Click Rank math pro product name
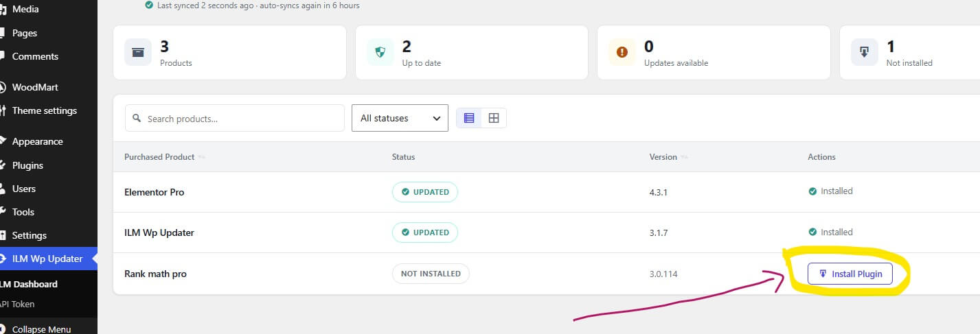The height and width of the screenshot is (334, 980). coord(155,274)
